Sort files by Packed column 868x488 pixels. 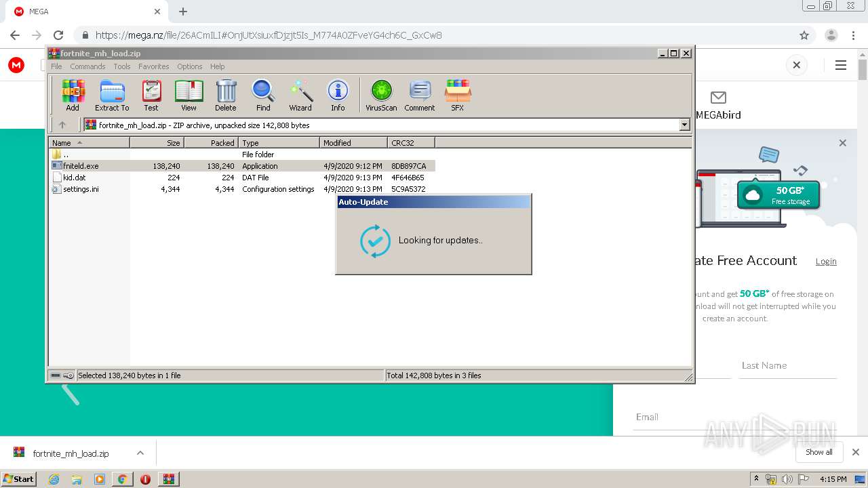[x=211, y=142]
